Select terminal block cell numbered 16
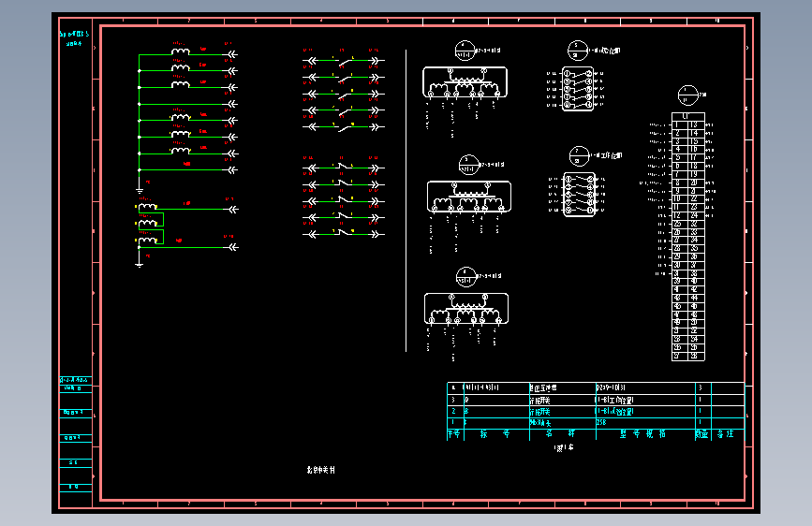 pos(696,149)
